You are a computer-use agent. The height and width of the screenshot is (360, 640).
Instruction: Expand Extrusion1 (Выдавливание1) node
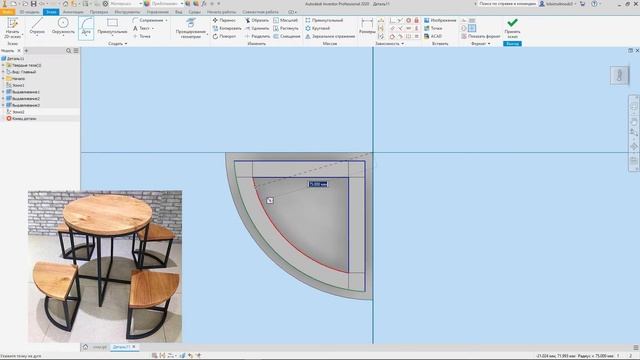pyautogui.click(x=3, y=92)
